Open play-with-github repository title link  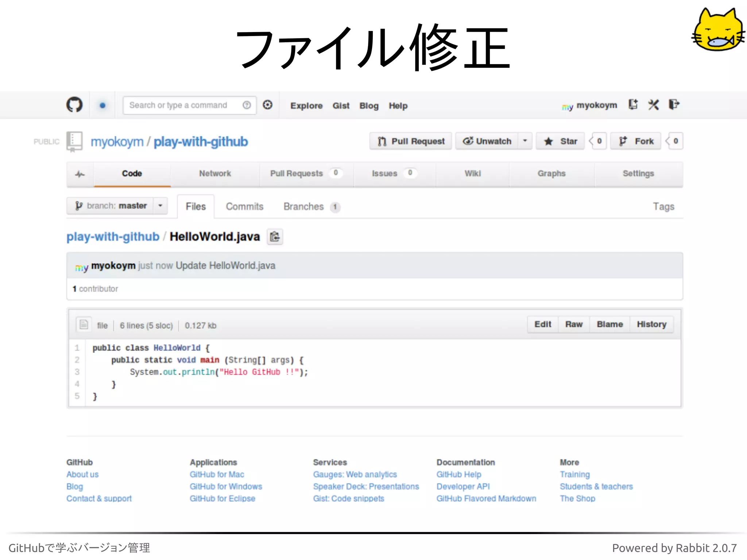click(x=201, y=141)
